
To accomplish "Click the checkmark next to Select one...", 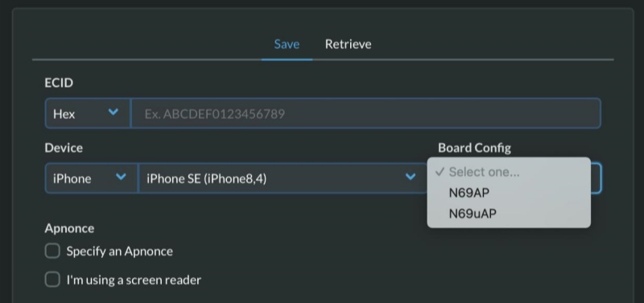I will tap(440, 172).
